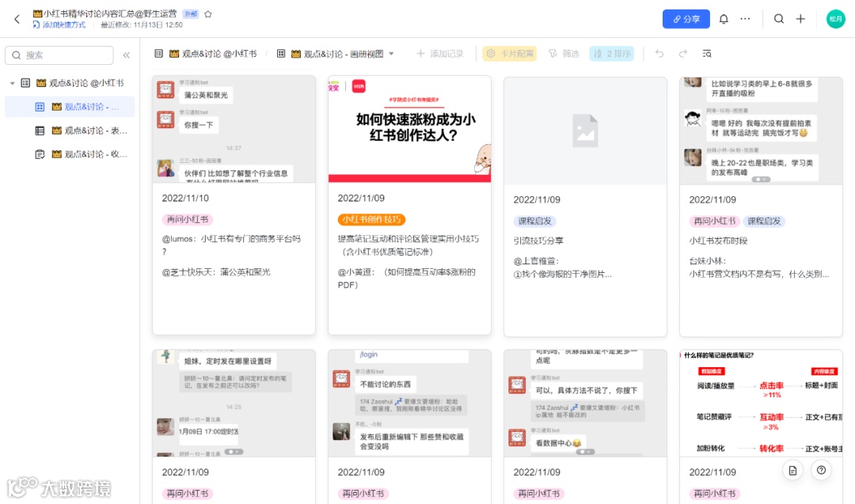Screen dimensions: 855x504
Task: Open the 2 排序 sort settings
Action: point(612,54)
